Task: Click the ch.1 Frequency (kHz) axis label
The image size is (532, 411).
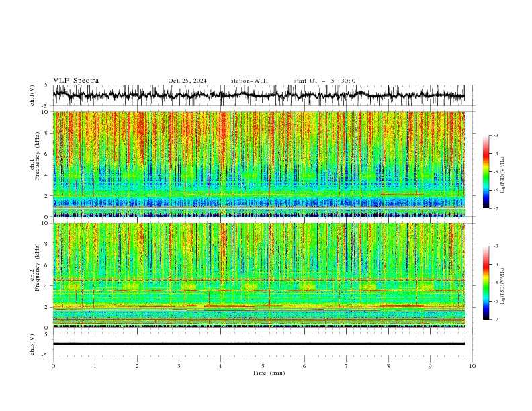Action: pyautogui.click(x=35, y=156)
